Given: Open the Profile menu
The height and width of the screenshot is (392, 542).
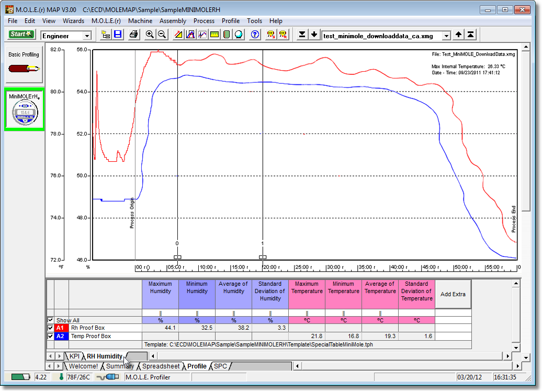Looking at the screenshot, I should 231,21.
